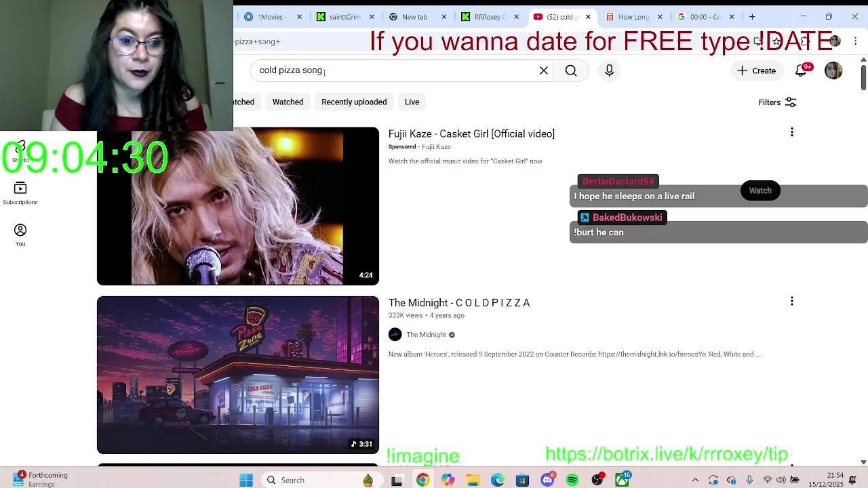Switch to the RRRoxey browser tab

coord(488,17)
